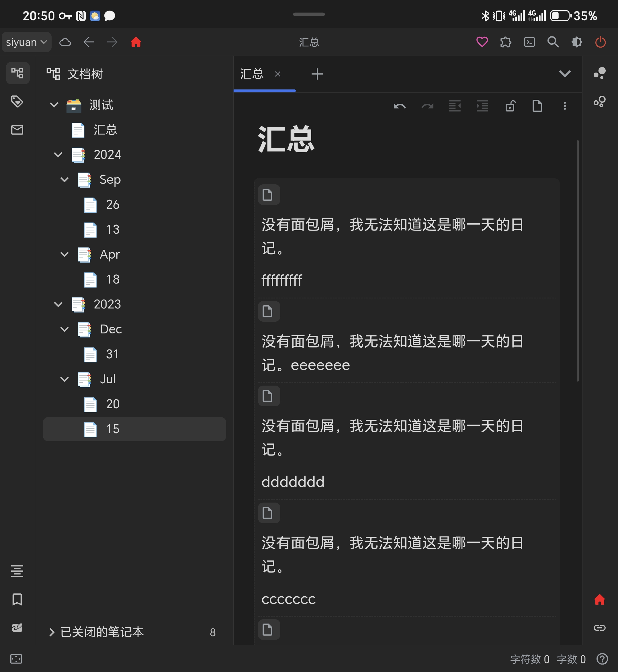The width and height of the screenshot is (618, 672).
Task: Collapse the Dec folder under 2023
Action: [x=64, y=329]
